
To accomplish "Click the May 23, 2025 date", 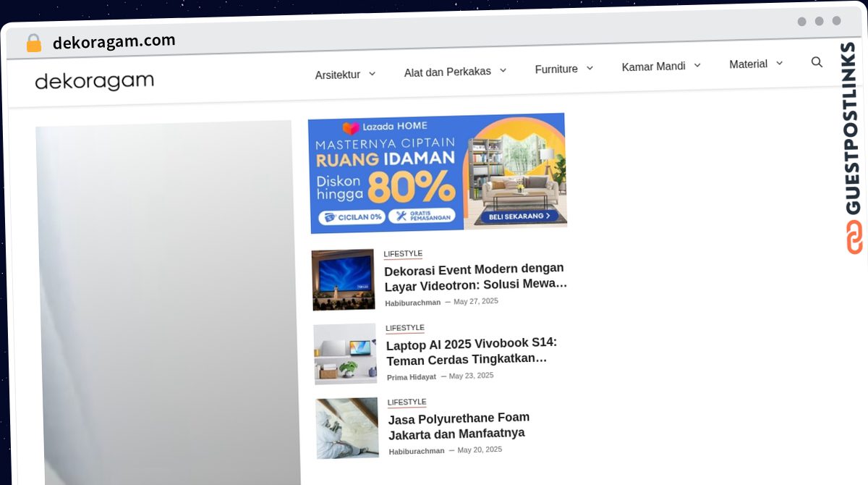I will (x=472, y=376).
